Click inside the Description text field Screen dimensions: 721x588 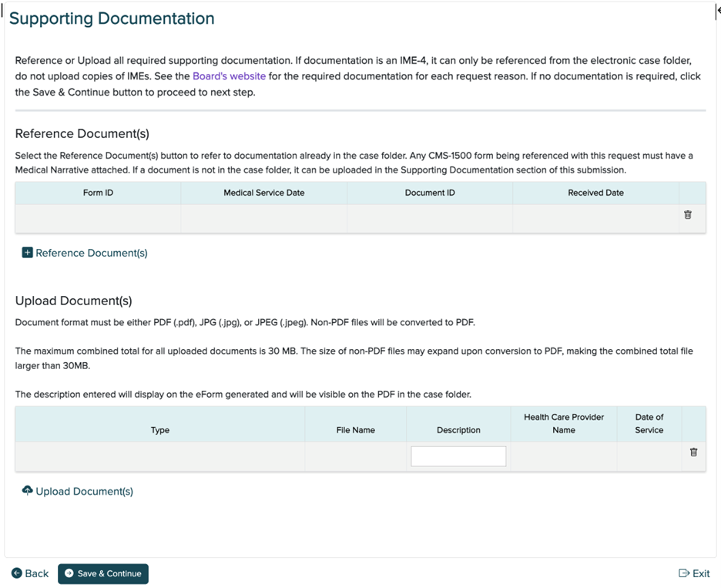tap(458, 455)
